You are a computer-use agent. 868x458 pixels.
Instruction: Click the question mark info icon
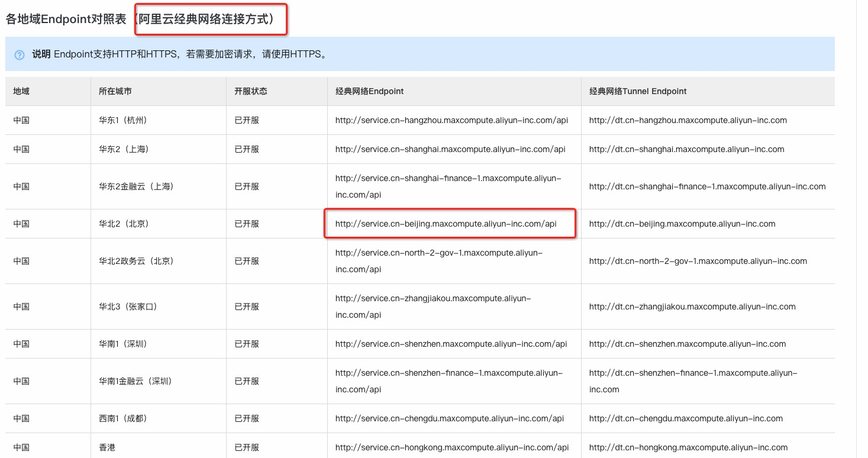point(20,55)
